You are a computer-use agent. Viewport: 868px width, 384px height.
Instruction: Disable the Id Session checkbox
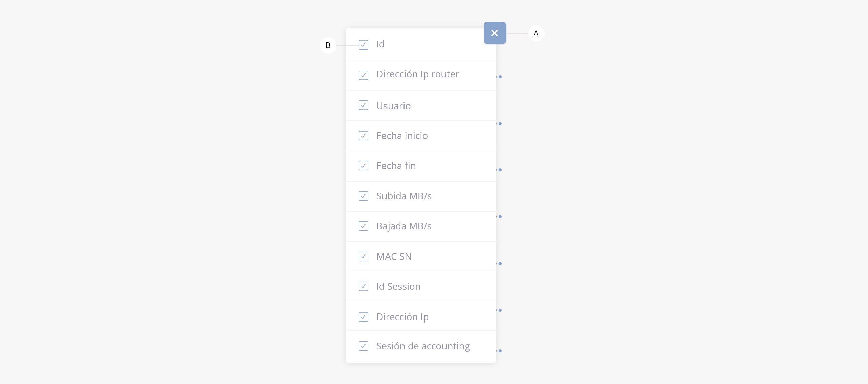point(363,286)
